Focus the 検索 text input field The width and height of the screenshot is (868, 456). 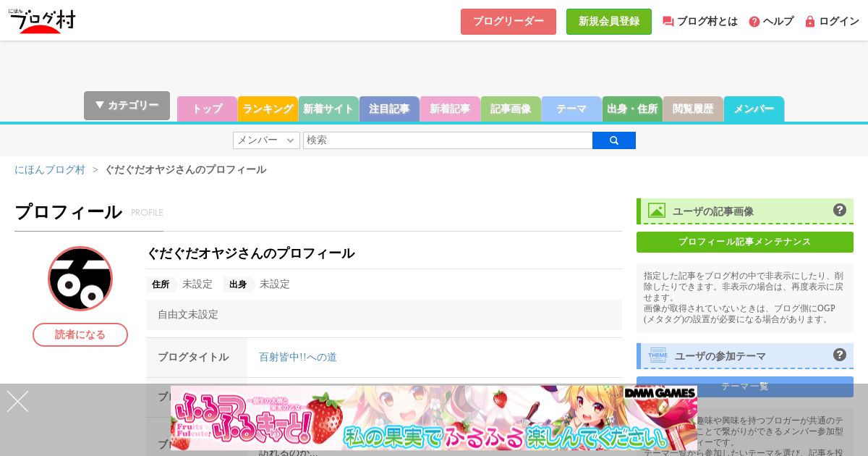[448, 140]
